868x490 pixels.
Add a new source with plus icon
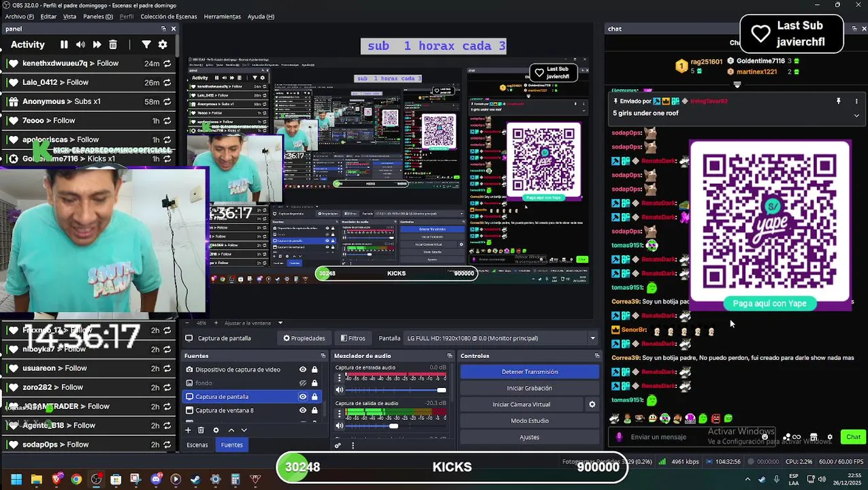(x=188, y=430)
